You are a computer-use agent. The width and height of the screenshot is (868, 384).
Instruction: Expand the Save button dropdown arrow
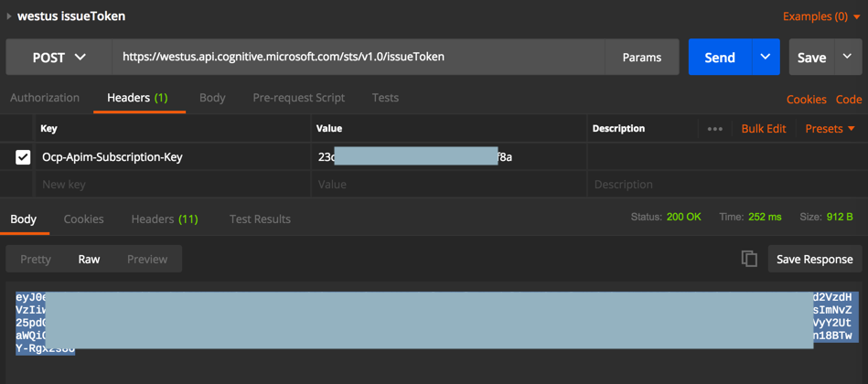847,57
